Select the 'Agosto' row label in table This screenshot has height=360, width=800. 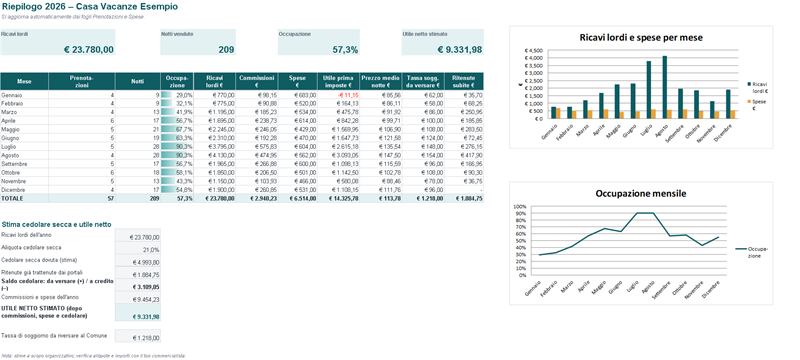pyautogui.click(x=10, y=155)
